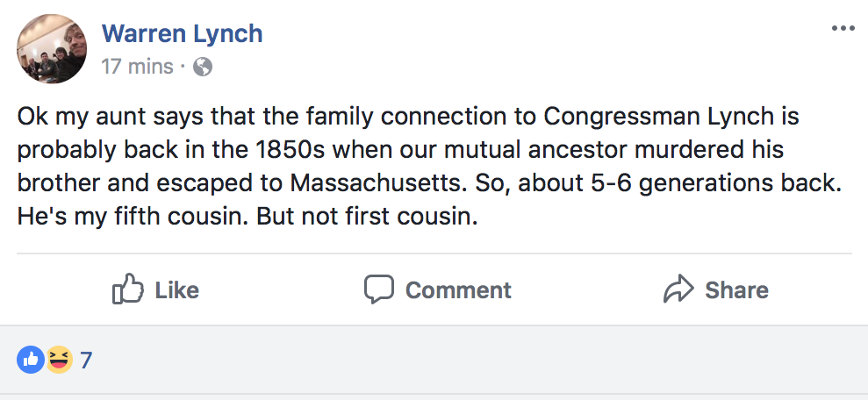
Task: Select the Share label text
Action: pos(737,290)
